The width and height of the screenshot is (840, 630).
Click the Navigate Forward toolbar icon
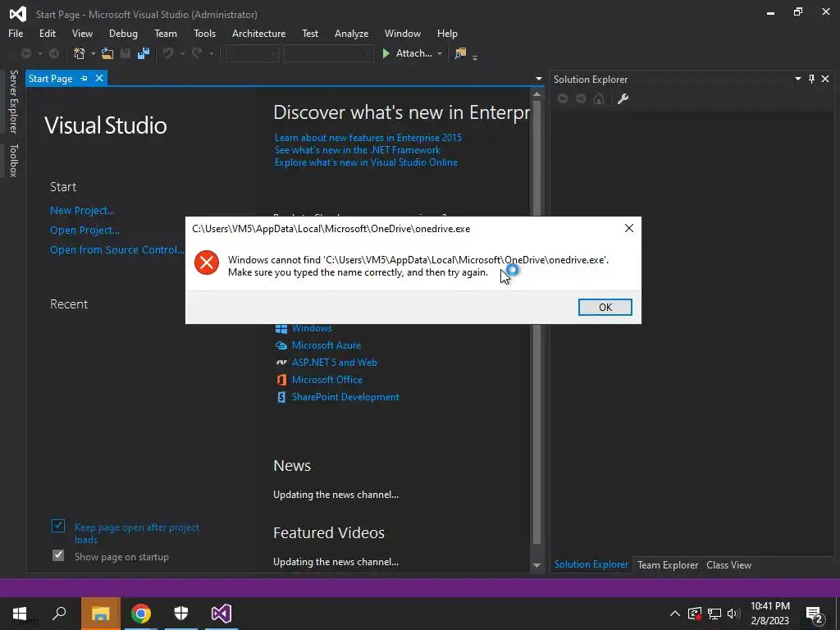[54, 53]
